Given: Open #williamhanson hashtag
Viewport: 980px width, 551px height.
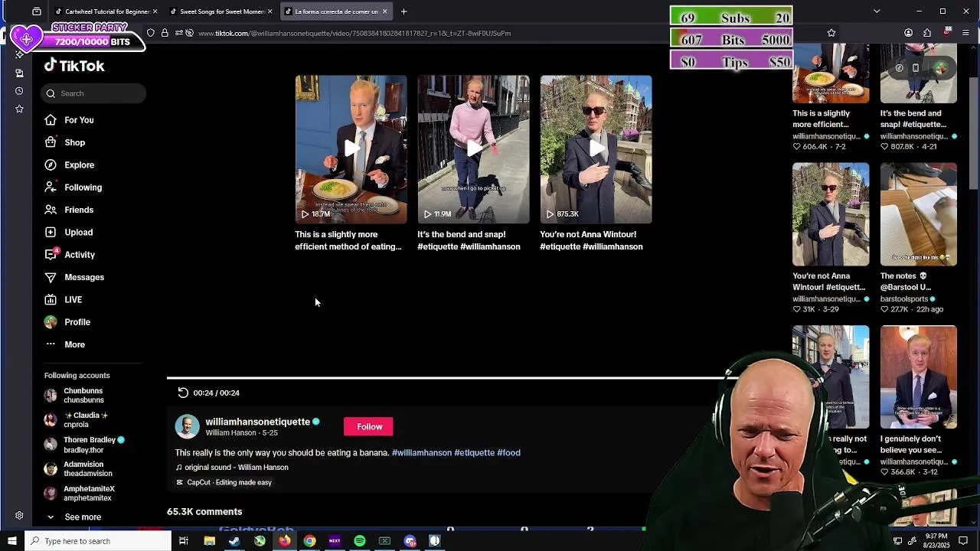Looking at the screenshot, I should pyautogui.click(x=422, y=452).
